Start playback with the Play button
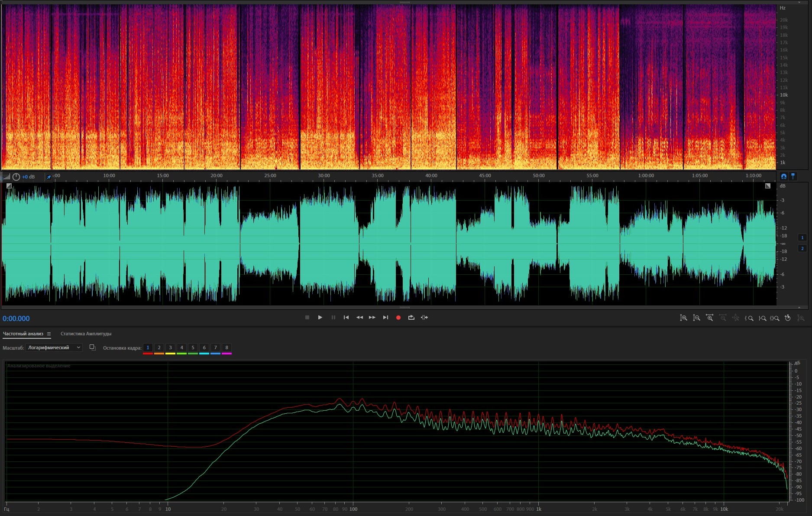This screenshot has height=516, width=812. coord(320,318)
